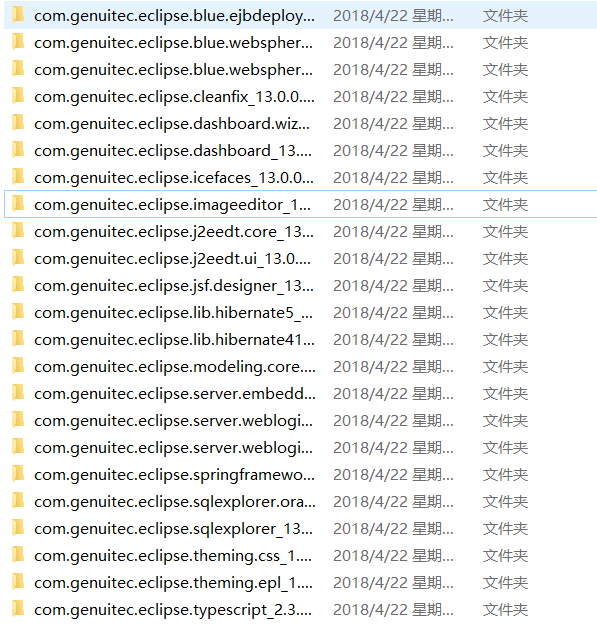Select folder name com.genuitec.eclipse.jsf.designer_13...
Image resolution: width=597 pixels, height=628 pixels.
174,286
